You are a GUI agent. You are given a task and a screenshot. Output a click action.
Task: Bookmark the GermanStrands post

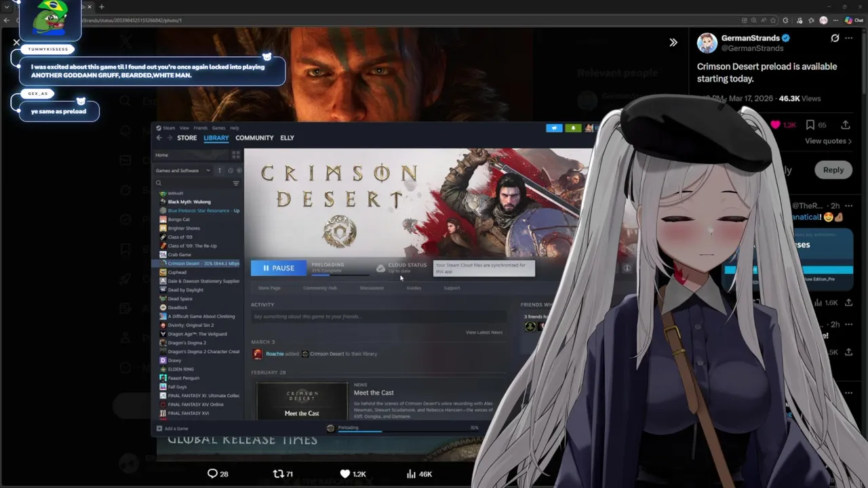coord(810,125)
